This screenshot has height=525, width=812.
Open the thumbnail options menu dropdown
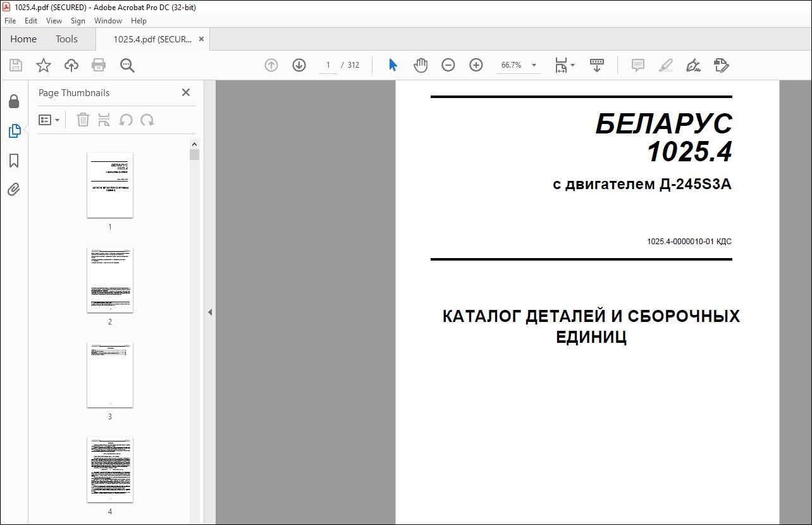point(49,120)
